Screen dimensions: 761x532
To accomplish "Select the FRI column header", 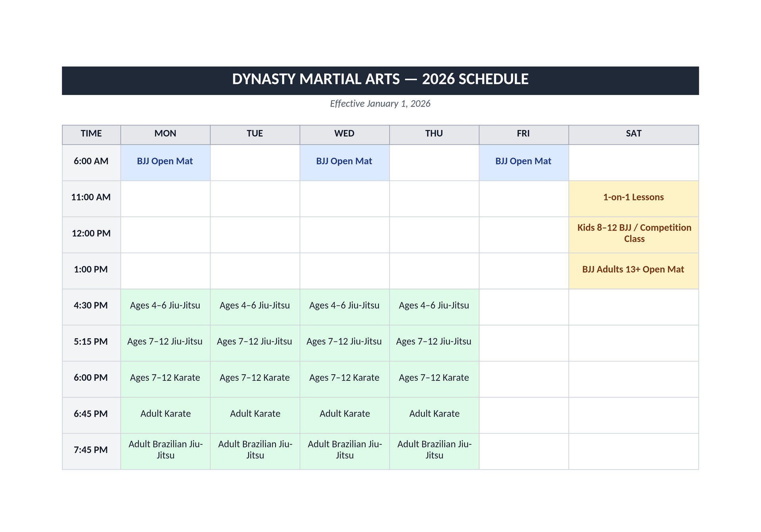I will click(524, 135).
